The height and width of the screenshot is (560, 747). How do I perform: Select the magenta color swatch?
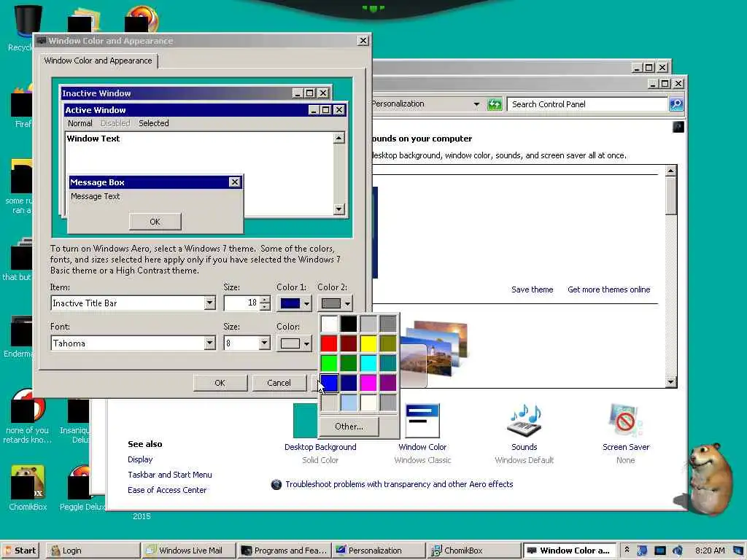tap(368, 383)
